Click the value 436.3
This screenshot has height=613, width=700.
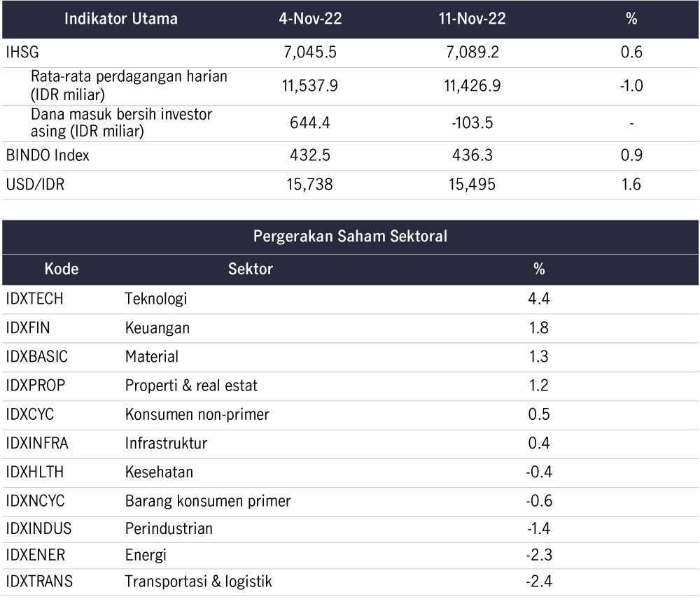coord(472,155)
